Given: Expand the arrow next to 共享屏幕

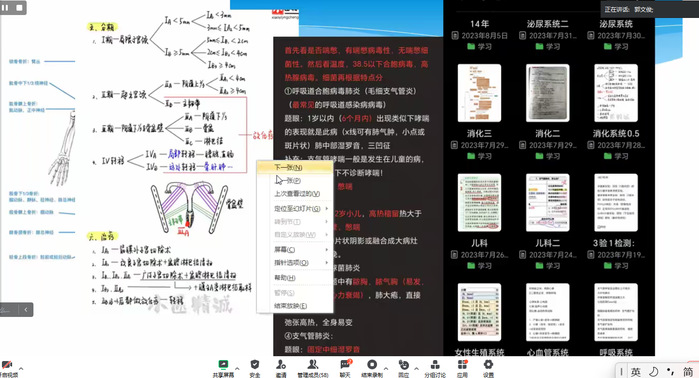Looking at the screenshot, I should pyautogui.click(x=237, y=368).
